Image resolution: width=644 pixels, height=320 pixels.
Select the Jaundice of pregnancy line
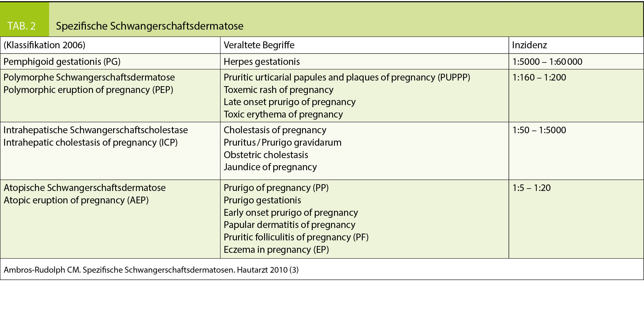click(270, 167)
